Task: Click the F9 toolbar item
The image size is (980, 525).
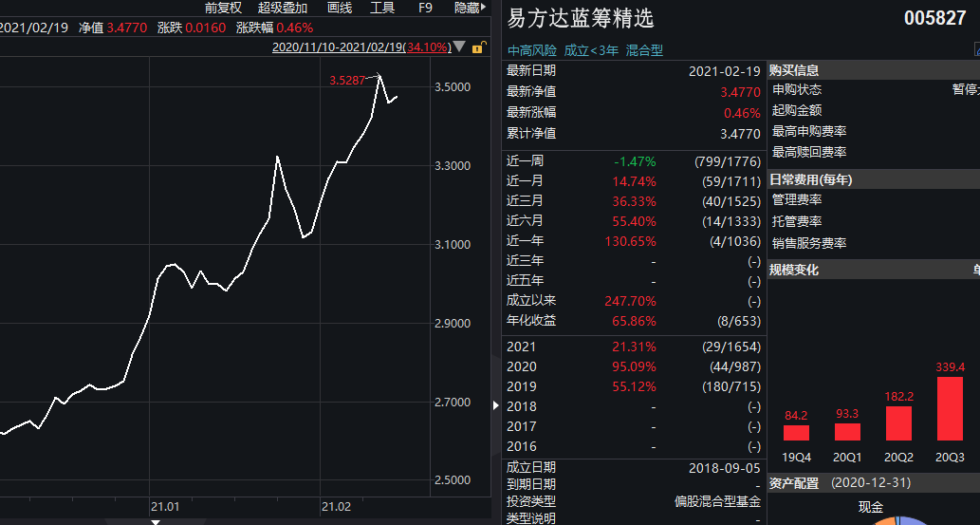Action: 425,8
